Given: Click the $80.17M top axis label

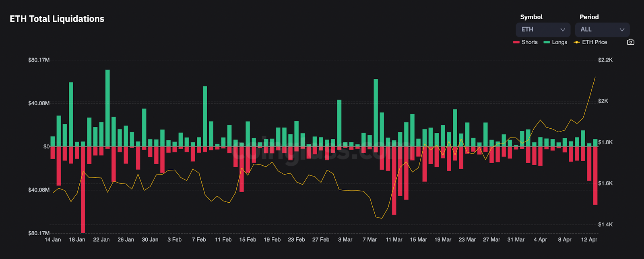Looking at the screenshot, I should coord(39,60).
